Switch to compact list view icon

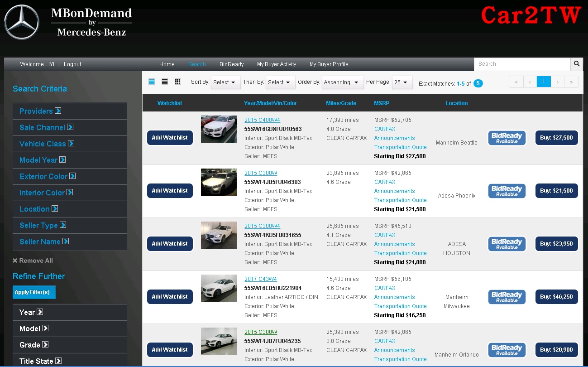click(165, 82)
